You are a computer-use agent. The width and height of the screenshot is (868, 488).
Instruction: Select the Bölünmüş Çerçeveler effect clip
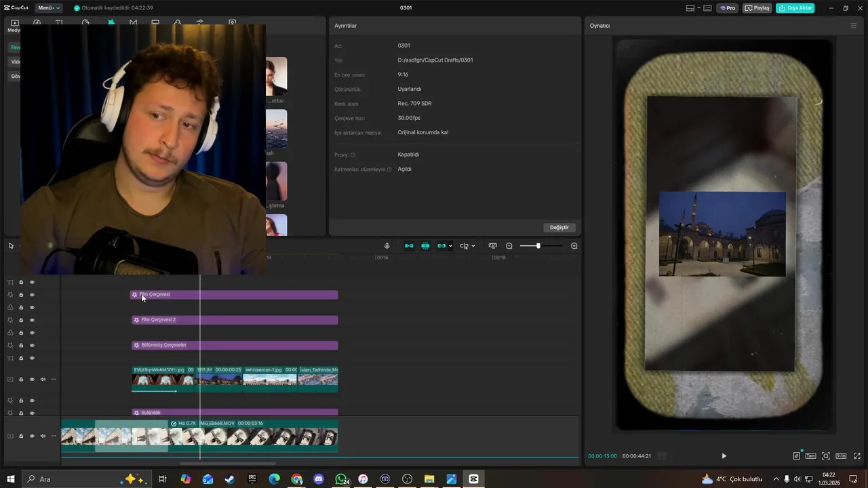[x=235, y=346]
